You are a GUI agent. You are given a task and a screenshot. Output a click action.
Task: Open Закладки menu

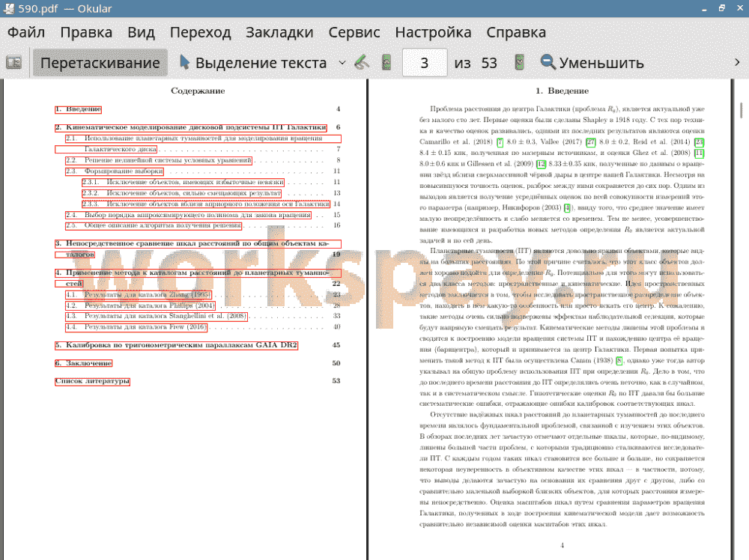[279, 32]
